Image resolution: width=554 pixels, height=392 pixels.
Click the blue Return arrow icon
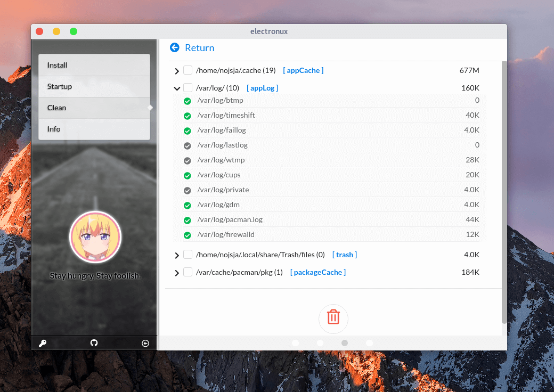175,48
